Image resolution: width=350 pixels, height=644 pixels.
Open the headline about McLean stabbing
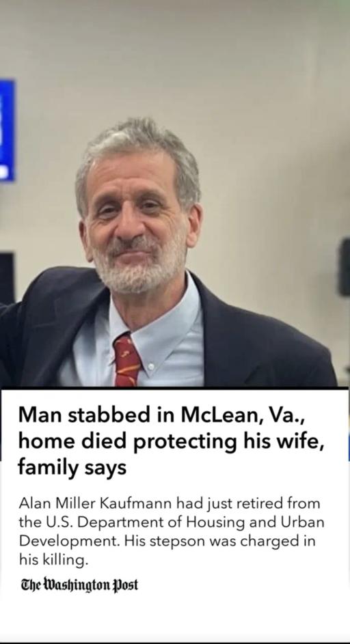click(170, 441)
